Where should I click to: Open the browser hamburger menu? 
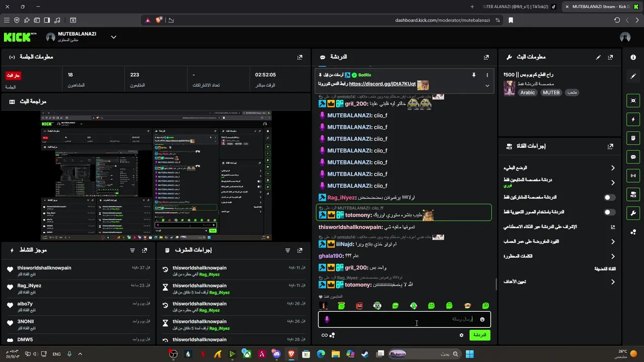pyautogui.click(x=7, y=20)
